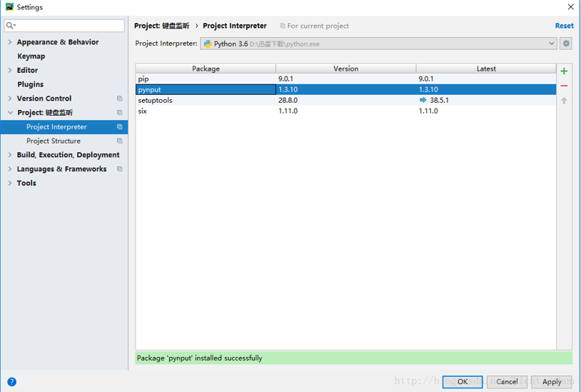Open the Keymap settings page
The height and width of the screenshot is (392, 581).
point(31,56)
